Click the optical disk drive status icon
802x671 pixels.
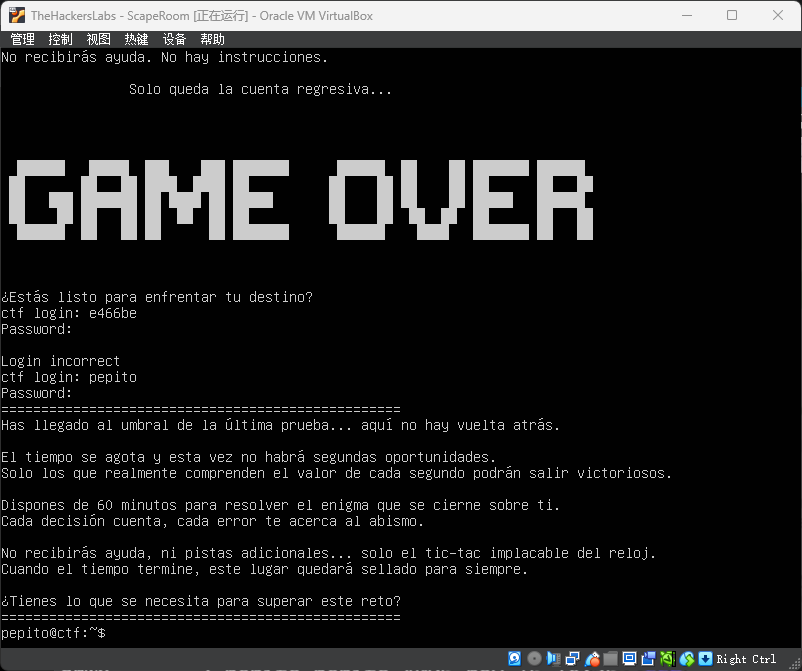[x=535, y=659]
